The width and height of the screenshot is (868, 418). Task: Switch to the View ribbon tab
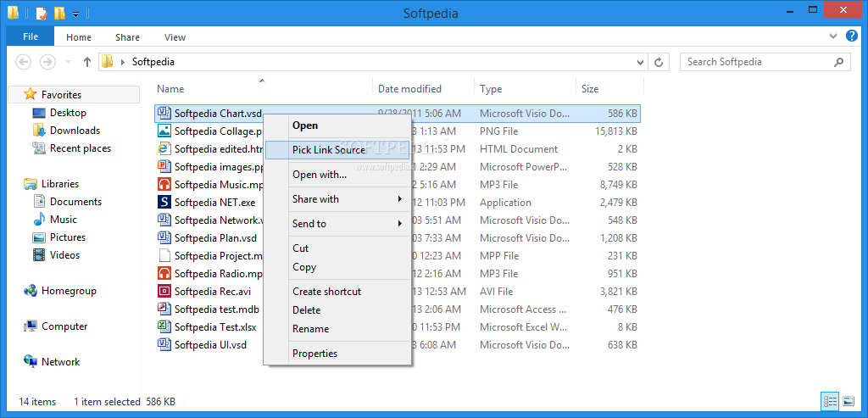(175, 37)
